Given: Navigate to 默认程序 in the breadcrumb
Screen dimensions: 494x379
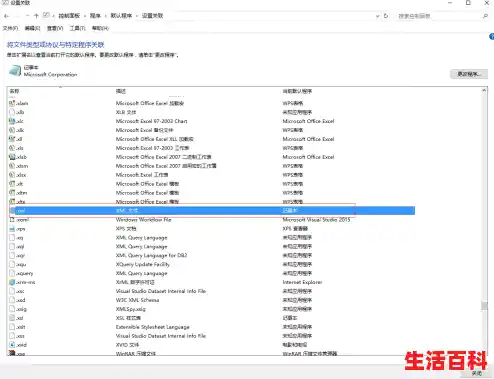Looking at the screenshot, I should pyautogui.click(x=121, y=16).
